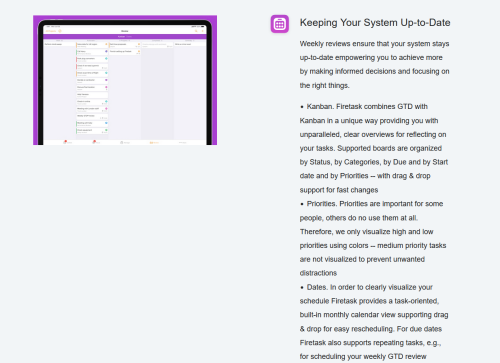Click the purple calendar grid icon

pos(280,24)
